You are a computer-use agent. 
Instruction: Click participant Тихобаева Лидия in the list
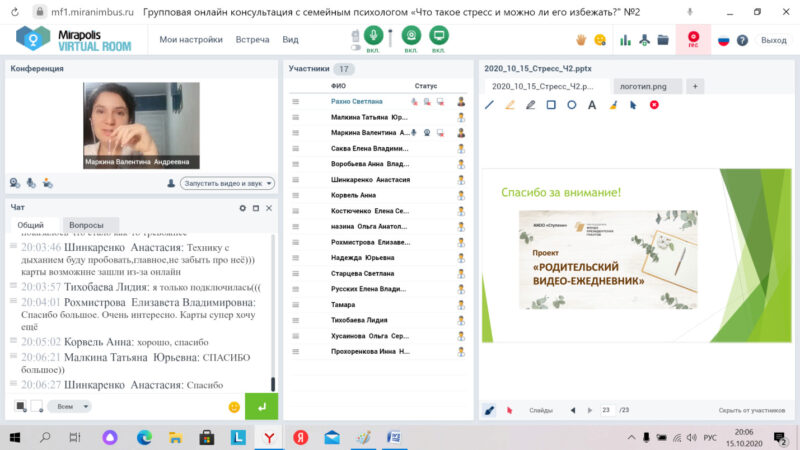tap(359, 320)
